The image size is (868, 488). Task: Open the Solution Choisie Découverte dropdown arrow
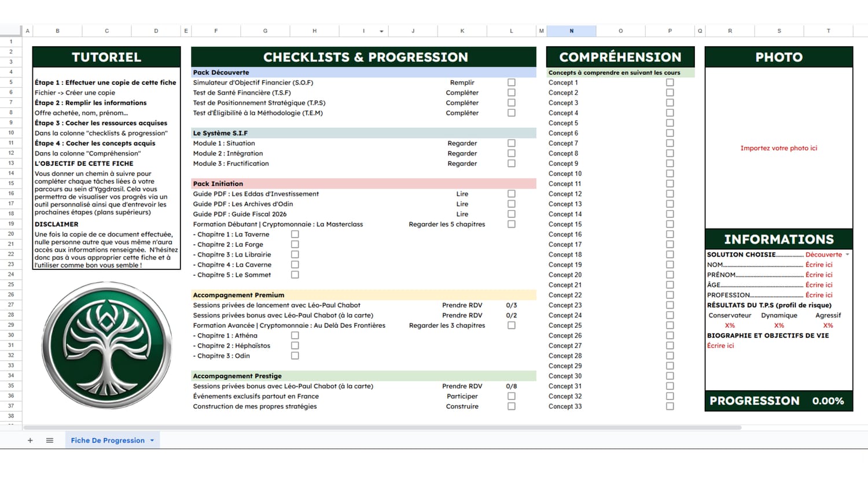(848, 255)
